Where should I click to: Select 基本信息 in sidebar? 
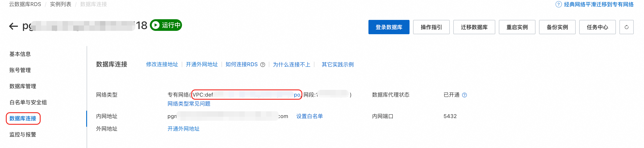(20, 54)
